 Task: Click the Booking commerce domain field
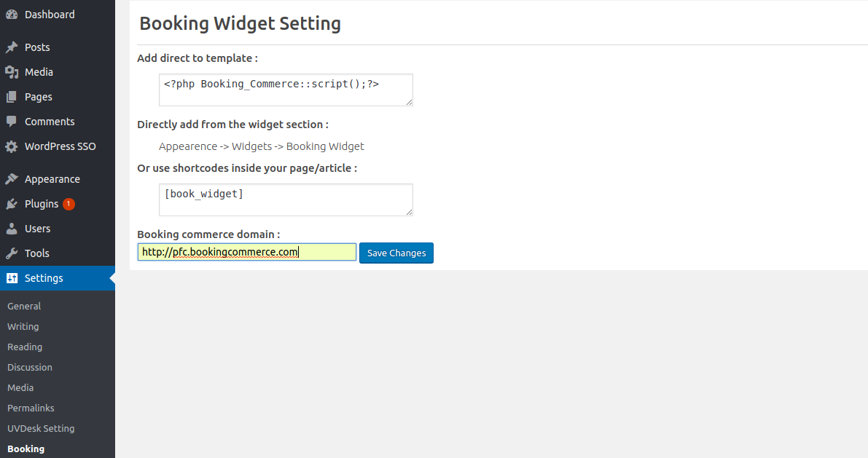246,252
